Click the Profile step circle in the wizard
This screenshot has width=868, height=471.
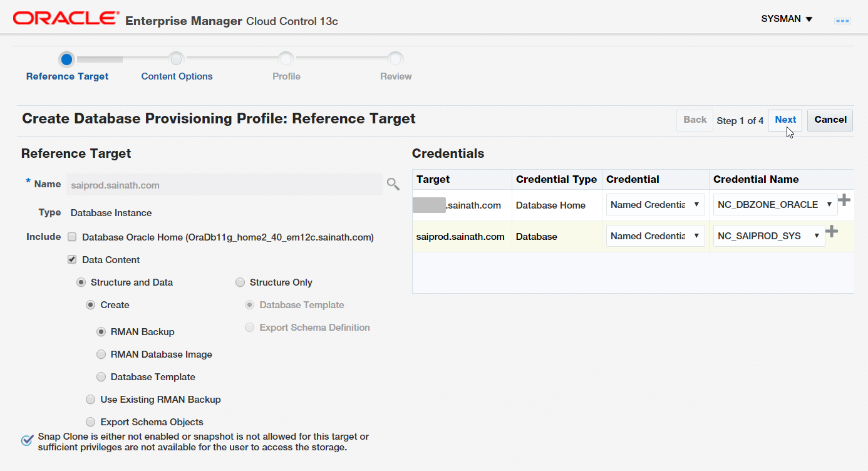coord(286,60)
